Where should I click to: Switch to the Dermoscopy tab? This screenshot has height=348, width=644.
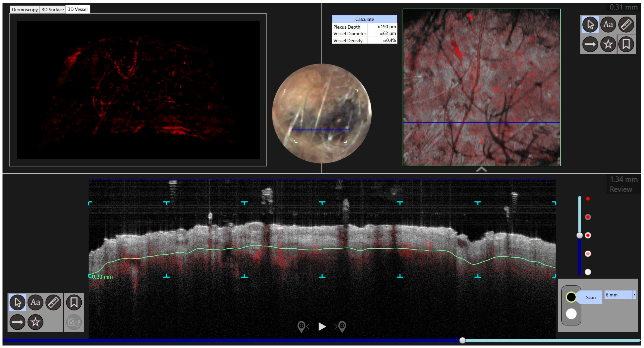point(25,10)
